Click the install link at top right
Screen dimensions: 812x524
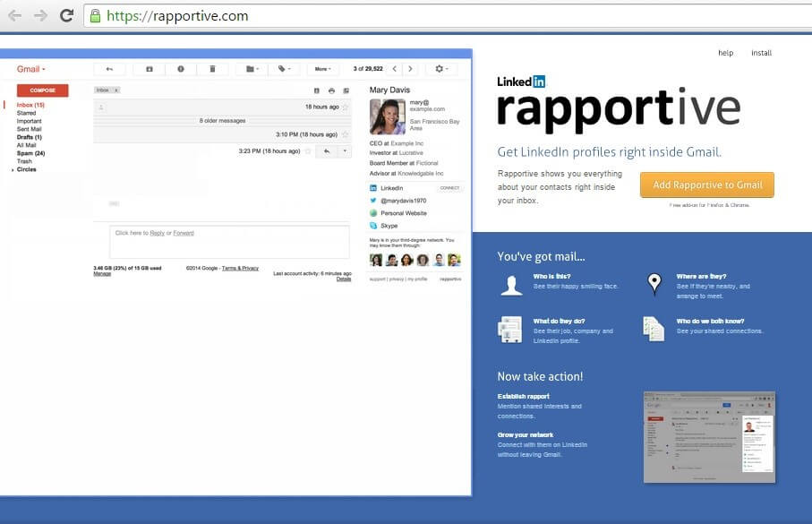761,53
